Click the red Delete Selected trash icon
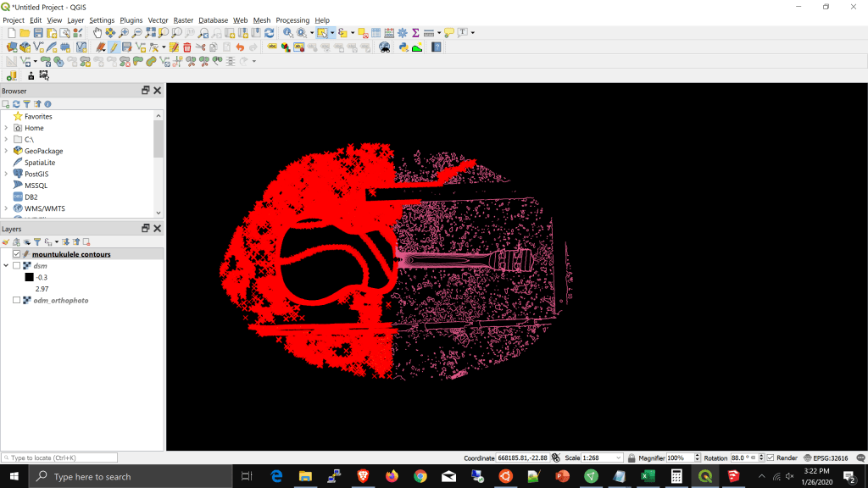Image resolution: width=868 pixels, height=488 pixels. pos(187,47)
